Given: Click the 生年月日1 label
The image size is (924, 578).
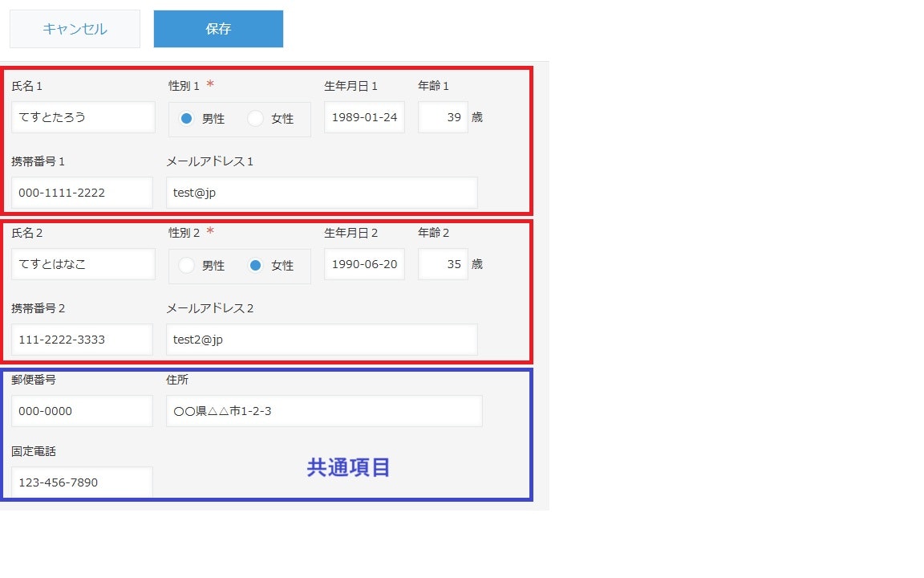Looking at the screenshot, I should [x=351, y=86].
